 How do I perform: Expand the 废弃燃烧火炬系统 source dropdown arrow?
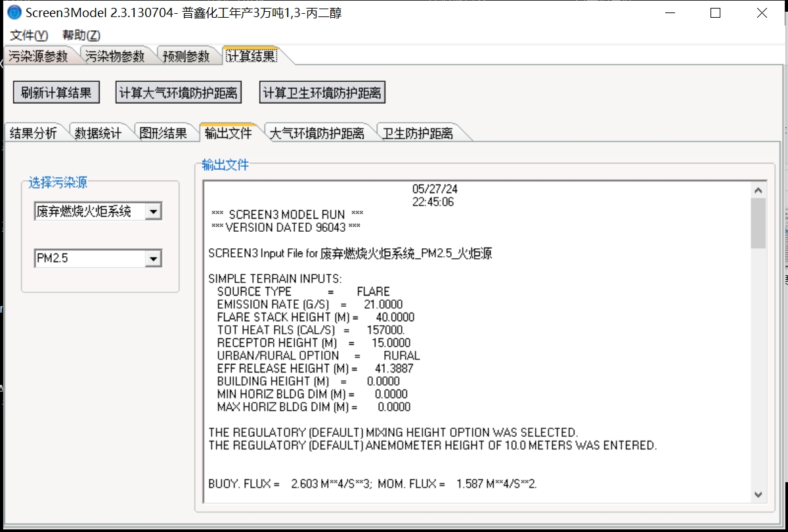(x=153, y=211)
